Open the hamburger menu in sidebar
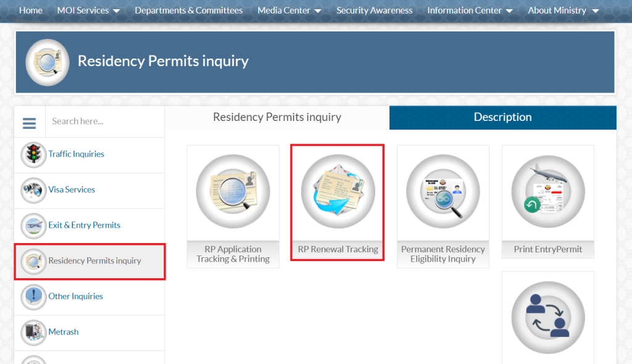The width and height of the screenshot is (632, 364). click(x=29, y=123)
